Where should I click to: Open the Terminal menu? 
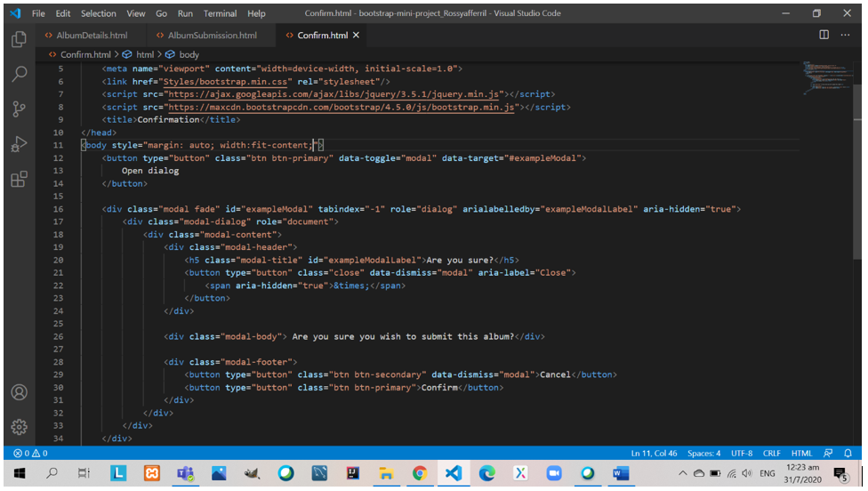point(220,13)
